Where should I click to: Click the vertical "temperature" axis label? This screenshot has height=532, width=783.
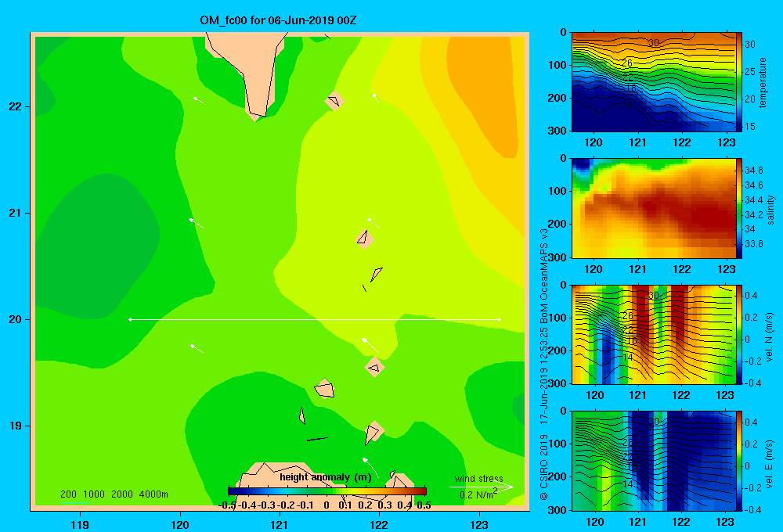coord(763,82)
